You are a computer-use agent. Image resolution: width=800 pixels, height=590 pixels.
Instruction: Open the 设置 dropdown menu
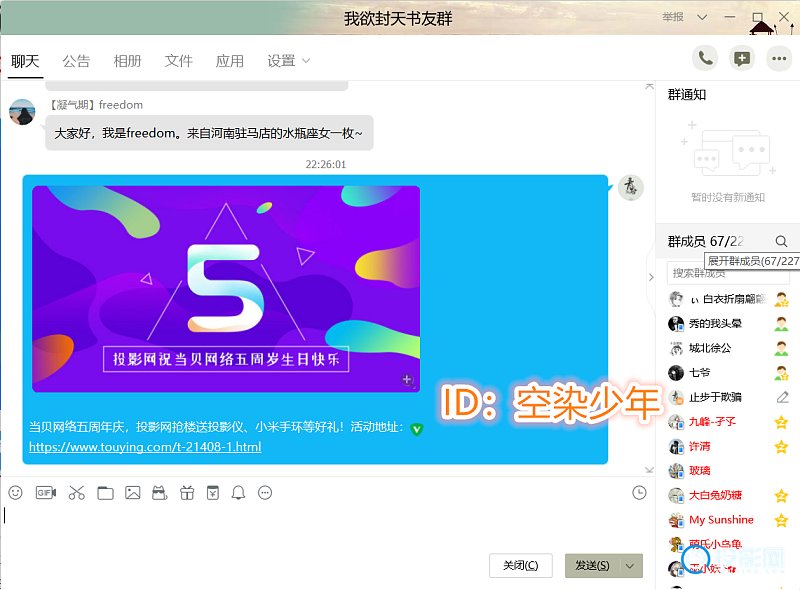(x=288, y=61)
